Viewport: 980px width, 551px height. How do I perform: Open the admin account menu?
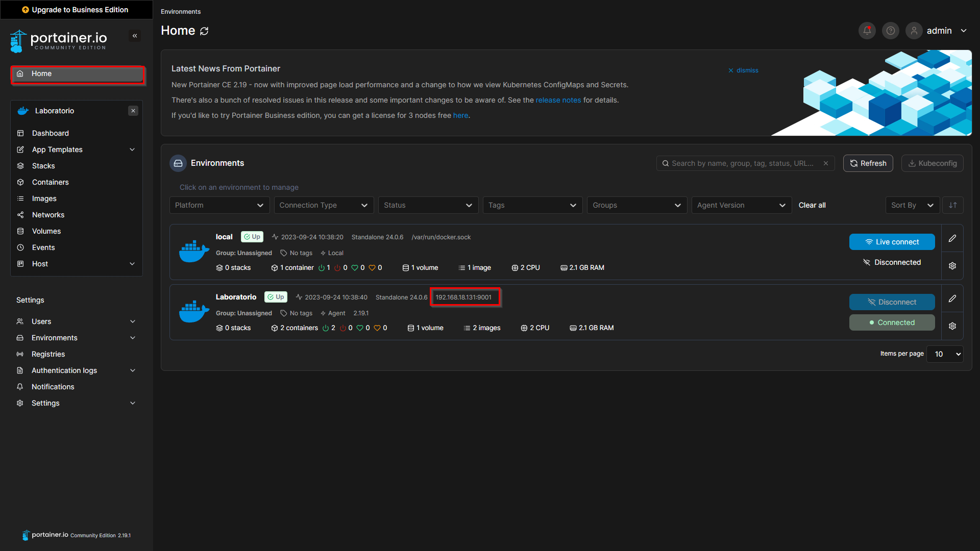coord(941,31)
